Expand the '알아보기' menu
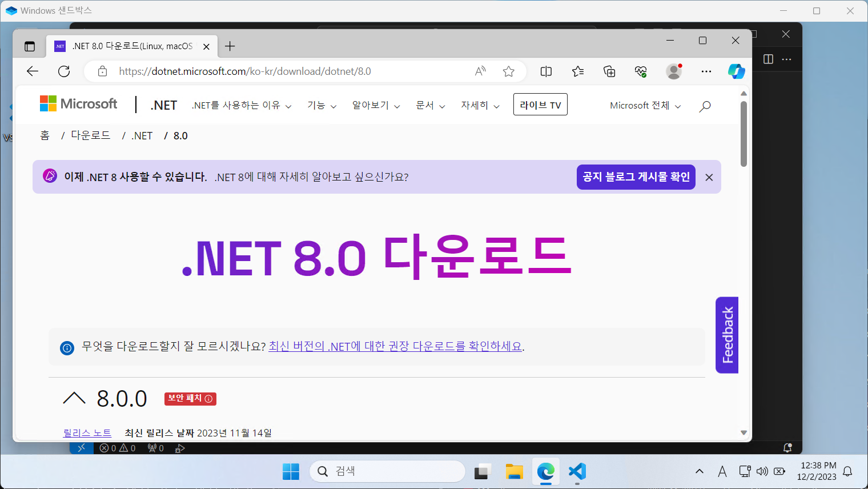 [376, 106]
